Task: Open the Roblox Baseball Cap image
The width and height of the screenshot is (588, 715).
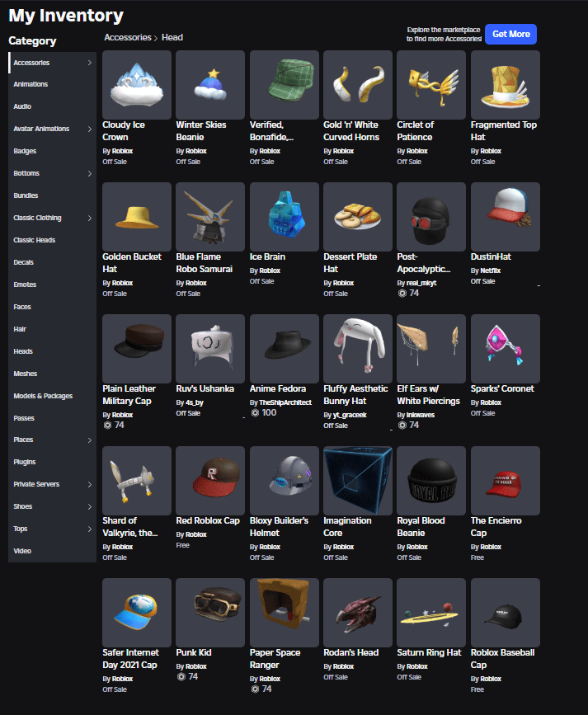Action: click(505, 613)
